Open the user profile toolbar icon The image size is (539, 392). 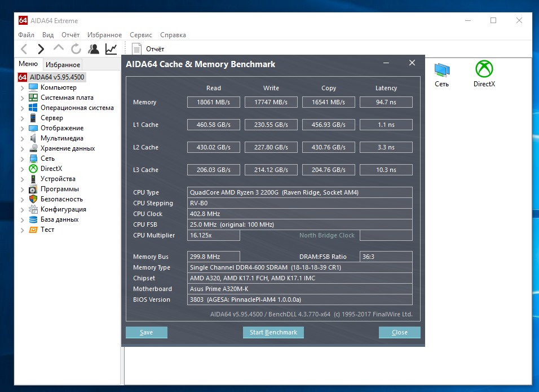tap(94, 49)
